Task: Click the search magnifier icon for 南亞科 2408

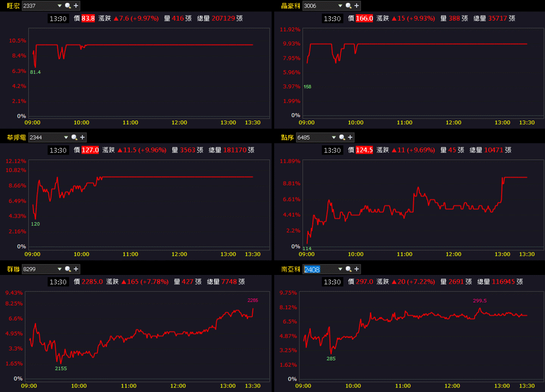Action: 348,269
